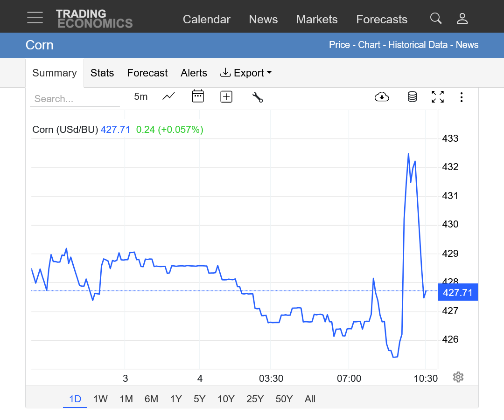Switch to the Stats tab
The width and height of the screenshot is (504, 420).
pyautogui.click(x=102, y=73)
